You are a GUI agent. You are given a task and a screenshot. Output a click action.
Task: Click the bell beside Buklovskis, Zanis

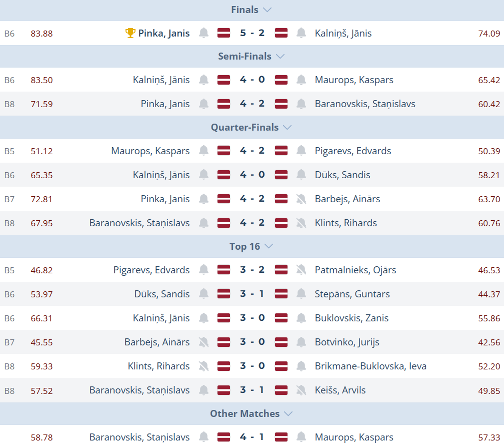pyautogui.click(x=301, y=318)
